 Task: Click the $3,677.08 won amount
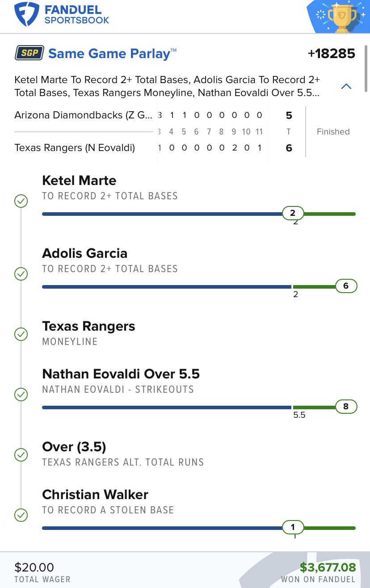pyautogui.click(x=328, y=567)
